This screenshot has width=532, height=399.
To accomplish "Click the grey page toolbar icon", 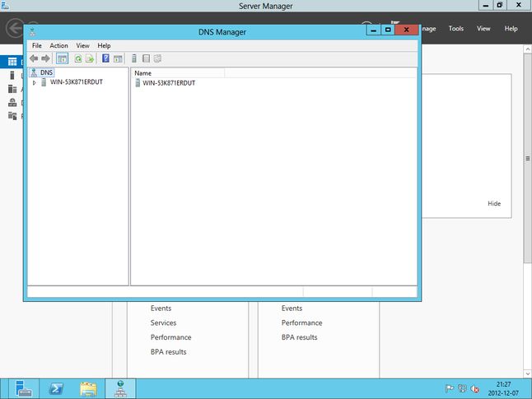I will click(x=146, y=58).
